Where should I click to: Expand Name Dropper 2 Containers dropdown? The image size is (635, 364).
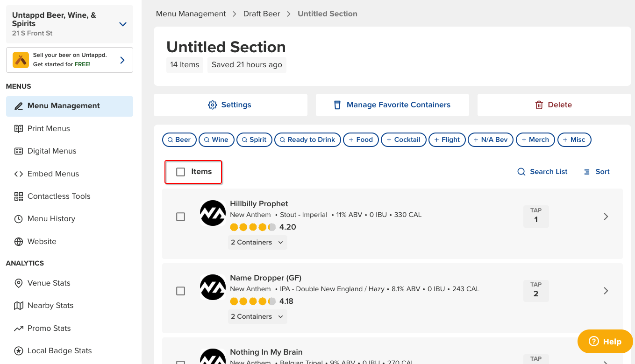(x=257, y=317)
